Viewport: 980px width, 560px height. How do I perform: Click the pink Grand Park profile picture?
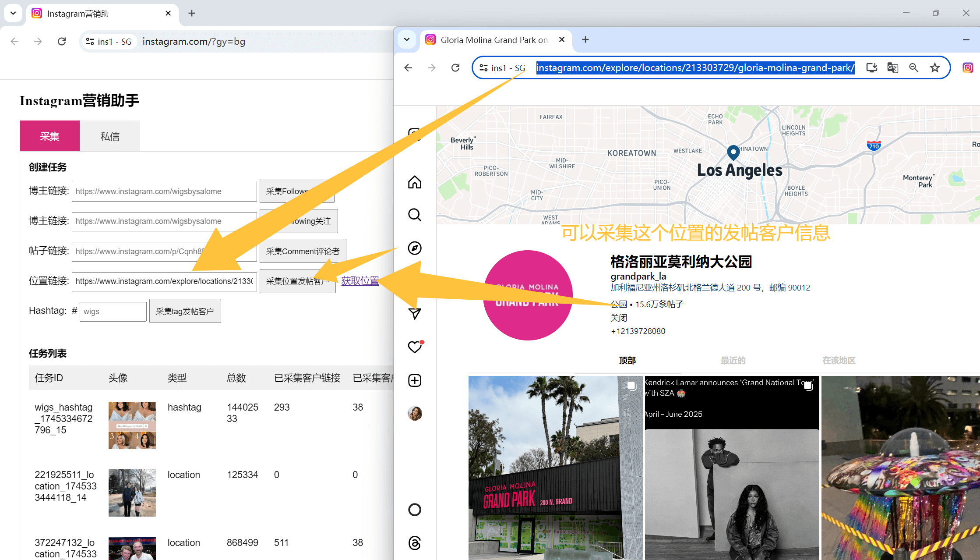[528, 295]
